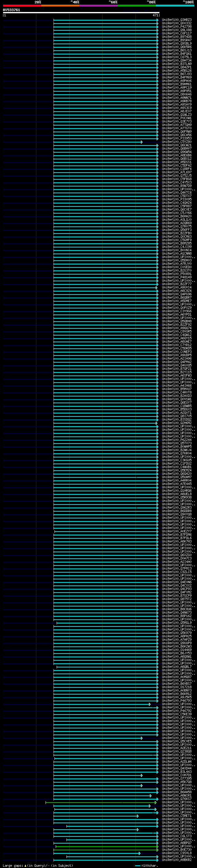
Task: Click the query end position 471
Action: [x=155, y=15]
